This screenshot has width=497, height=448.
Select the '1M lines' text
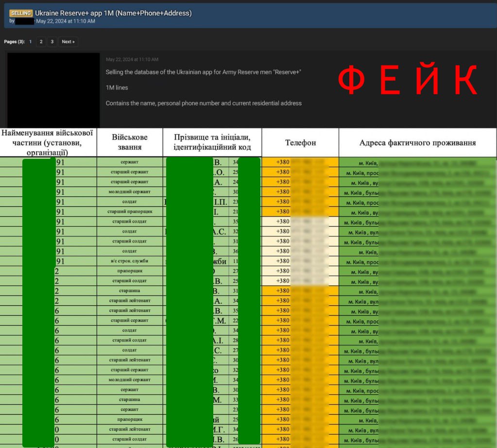pyautogui.click(x=117, y=87)
